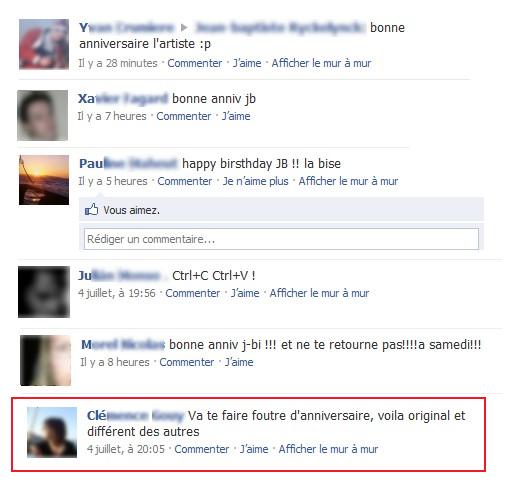This screenshot has height=492, width=514.
Task: Like the bonne anniv jb post
Action: point(236,116)
